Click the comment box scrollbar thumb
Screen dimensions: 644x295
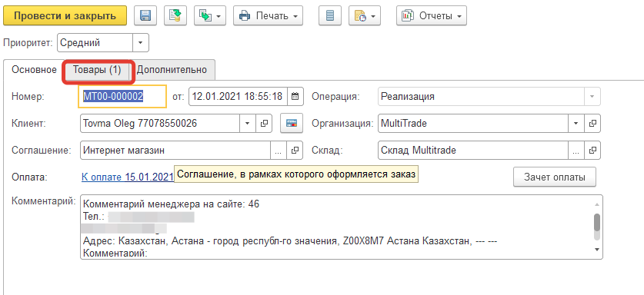coord(597,222)
